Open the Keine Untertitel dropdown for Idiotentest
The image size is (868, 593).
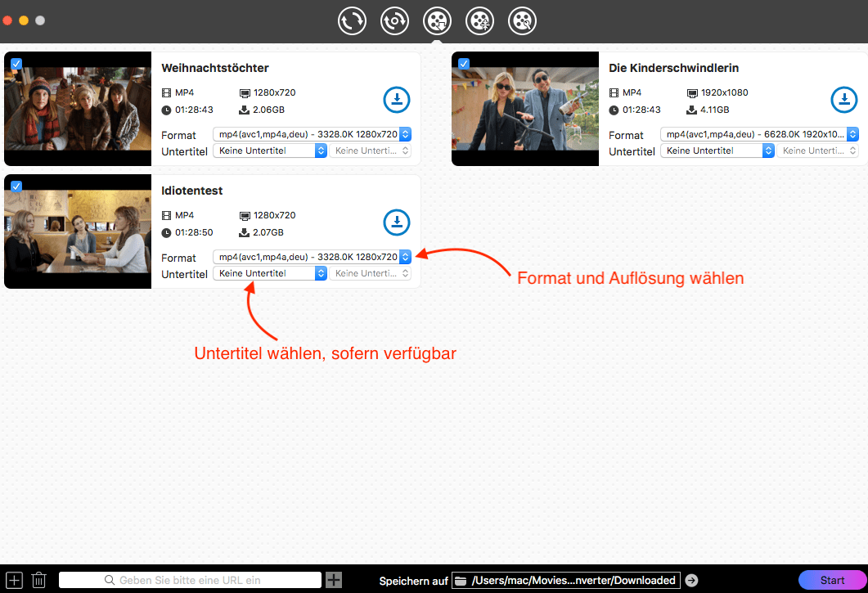[322, 273]
